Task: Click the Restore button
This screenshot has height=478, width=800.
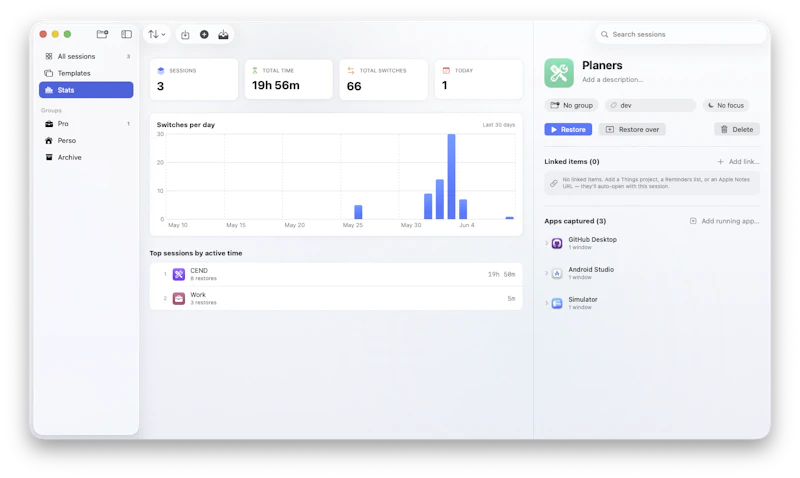Action: click(x=568, y=130)
